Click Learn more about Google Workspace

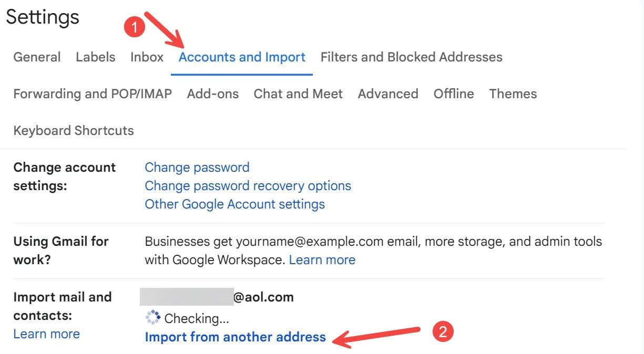322,259
